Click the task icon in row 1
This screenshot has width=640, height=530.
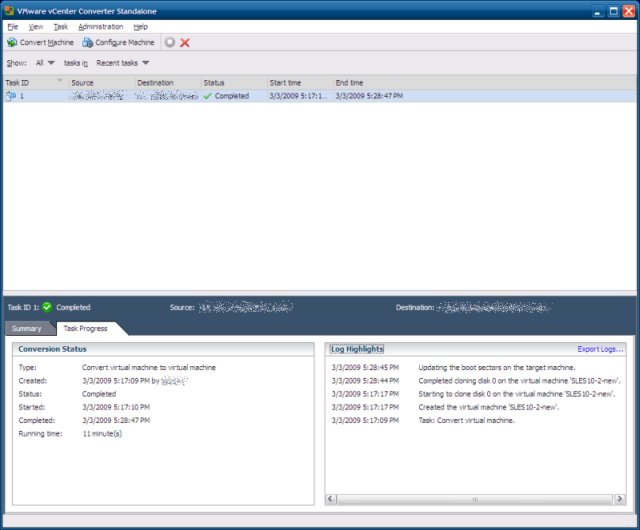[x=11, y=97]
